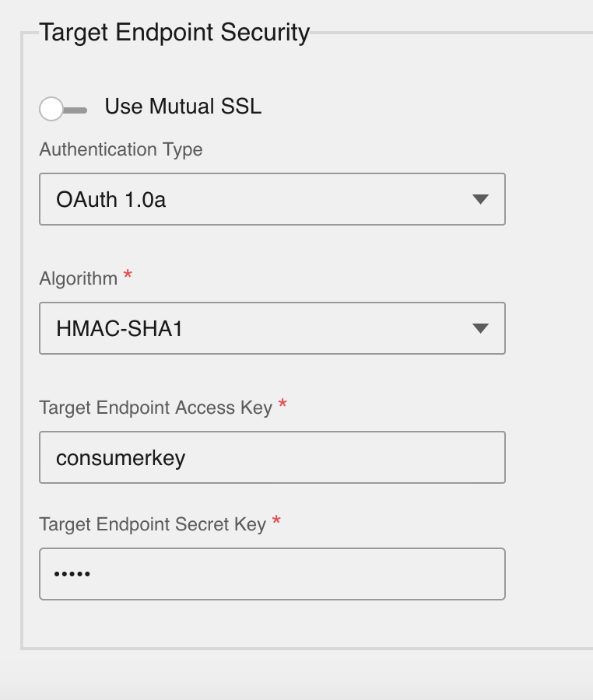Click the arrow on the HMAC-SHA1 dropdown
The image size is (593, 700).
(x=480, y=329)
